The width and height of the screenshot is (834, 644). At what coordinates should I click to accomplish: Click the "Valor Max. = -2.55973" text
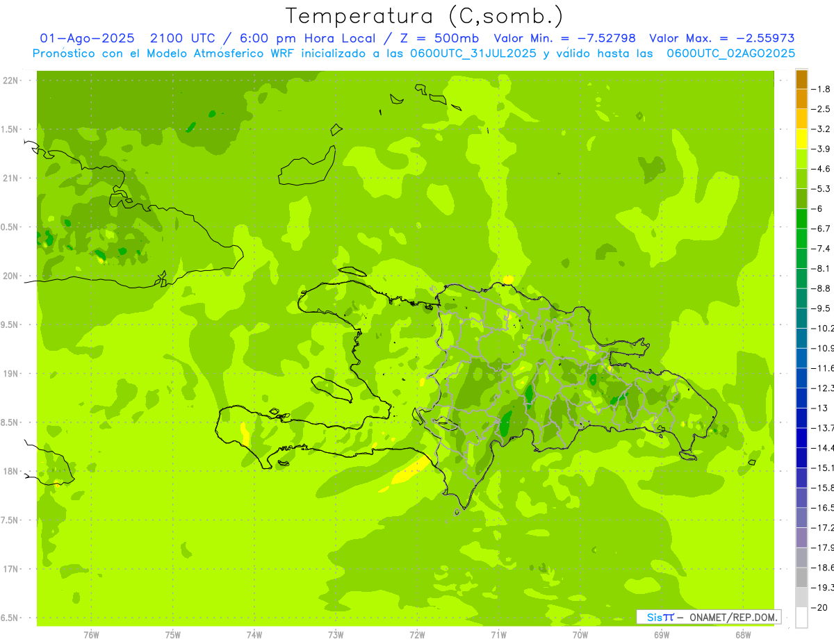[722, 38]
